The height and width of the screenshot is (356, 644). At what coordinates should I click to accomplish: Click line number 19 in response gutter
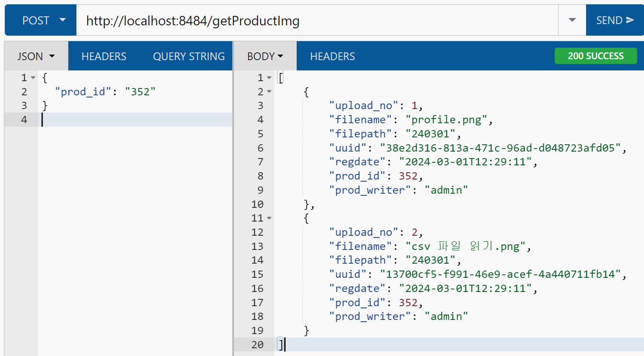pyautogui.click(x=258, y=331)
